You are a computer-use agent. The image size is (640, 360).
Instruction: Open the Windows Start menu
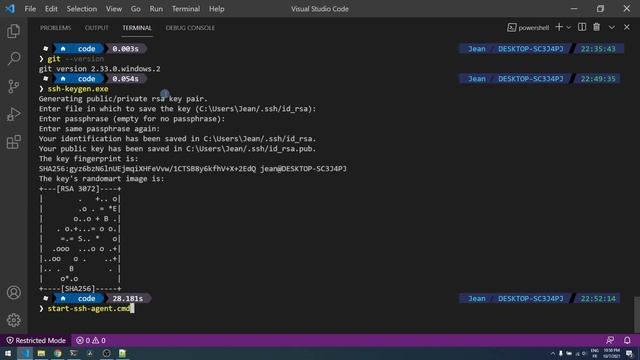(8, 353)
